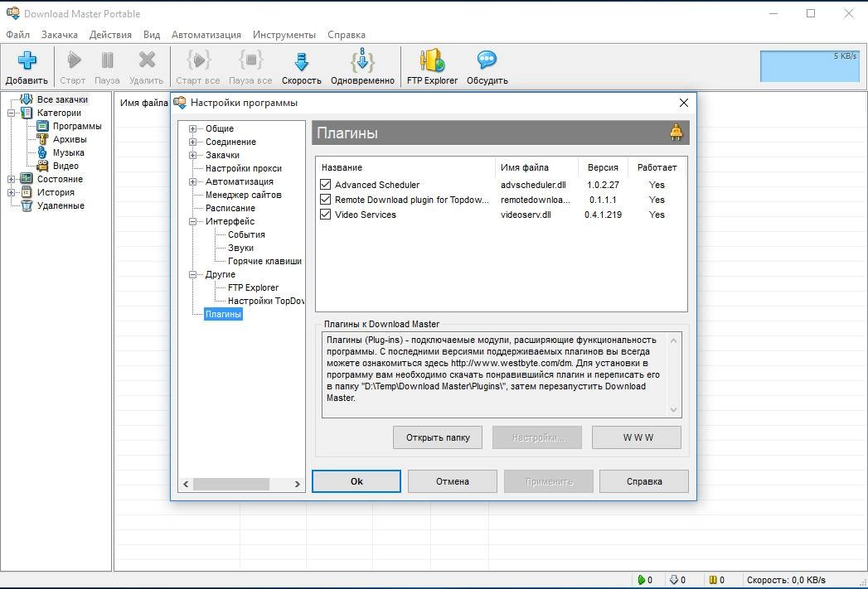Image resolution: width=868 pixels, height=589 pixels.
Task: Select Все закачки in the main tree
Action: [62, 99]
